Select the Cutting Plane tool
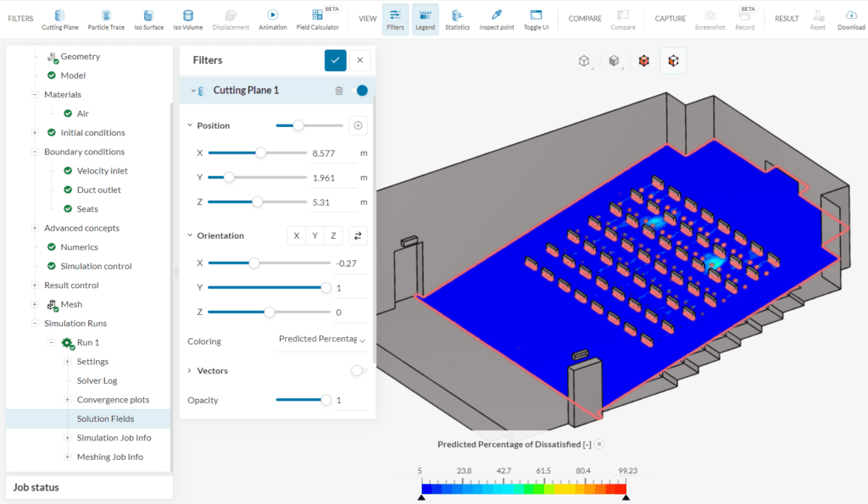 coord(59,17)
